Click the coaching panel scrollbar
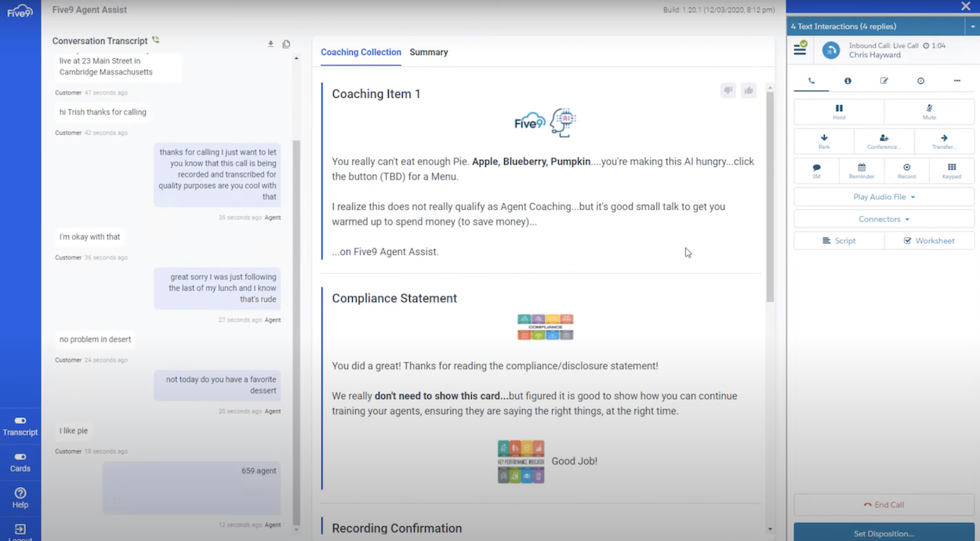The image size is (980, 541). (770, 196)
